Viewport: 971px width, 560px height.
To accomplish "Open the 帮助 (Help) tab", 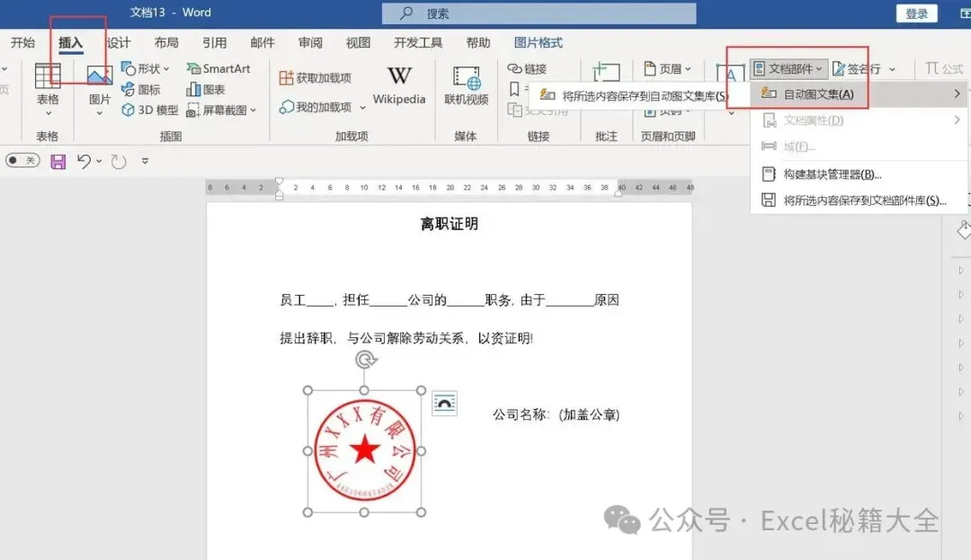I will tap(478, 42).
